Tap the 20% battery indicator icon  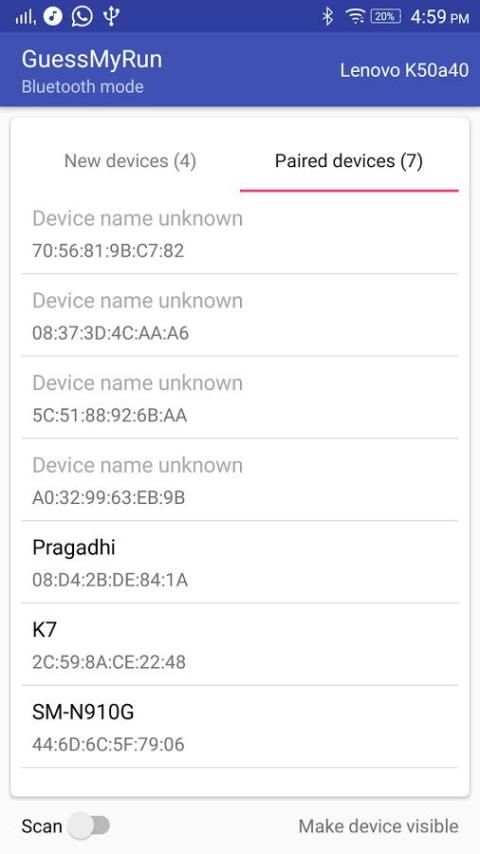385,16
